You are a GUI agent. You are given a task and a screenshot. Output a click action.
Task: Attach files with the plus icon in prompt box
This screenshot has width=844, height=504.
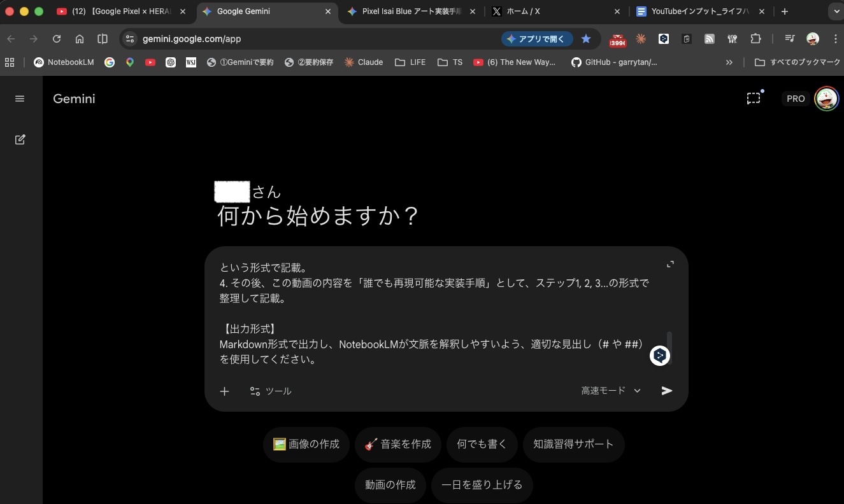[x=224, y=391]
